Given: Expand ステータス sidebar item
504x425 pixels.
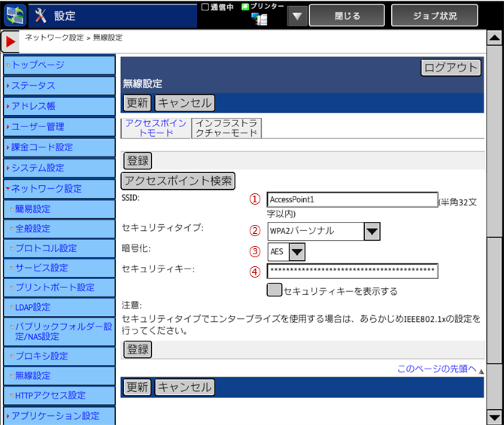Looking at the screenshot, I should (x=59, y=86).
